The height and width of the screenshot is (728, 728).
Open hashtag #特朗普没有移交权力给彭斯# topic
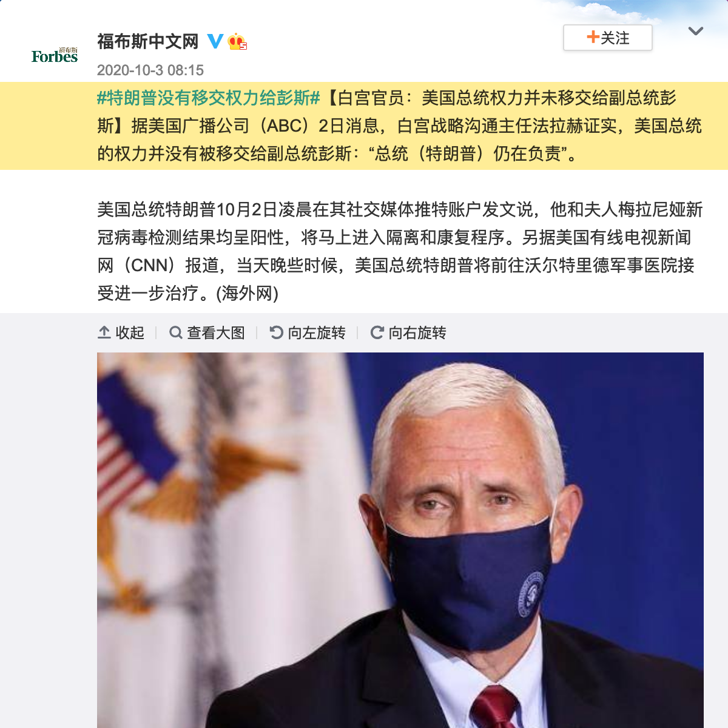(x=209, y=98)
